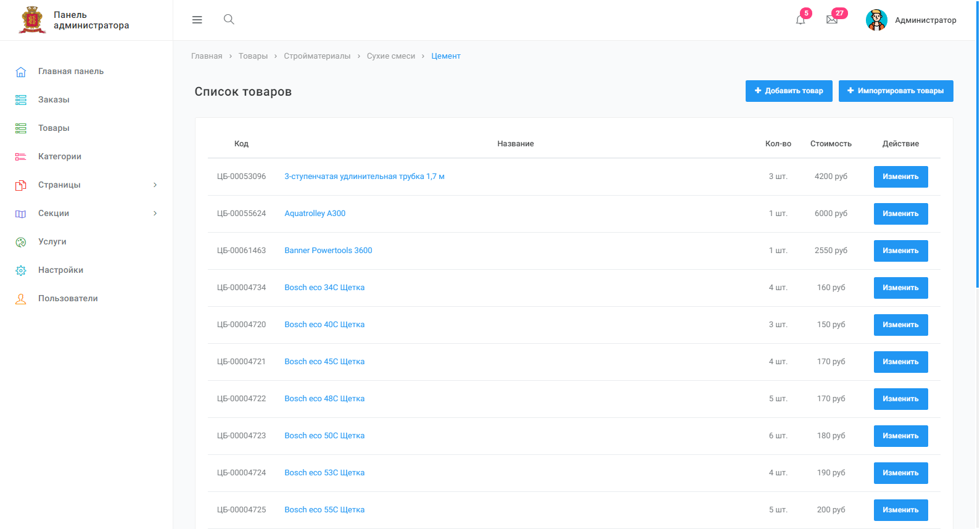
Task: Click the documents icon beside Страницы
Action: click(x=21, y=185)
